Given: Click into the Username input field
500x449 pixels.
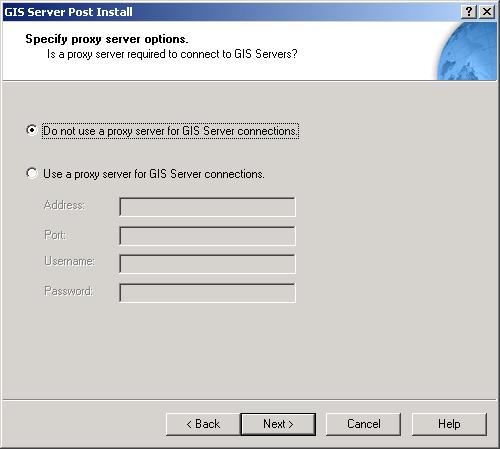Looking at the screenshot, I should [x=207, y=264].
